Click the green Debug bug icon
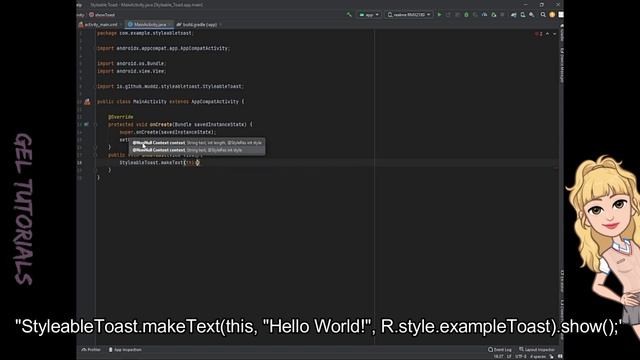Viewport: 640px width, 360px height. [466, 15]
